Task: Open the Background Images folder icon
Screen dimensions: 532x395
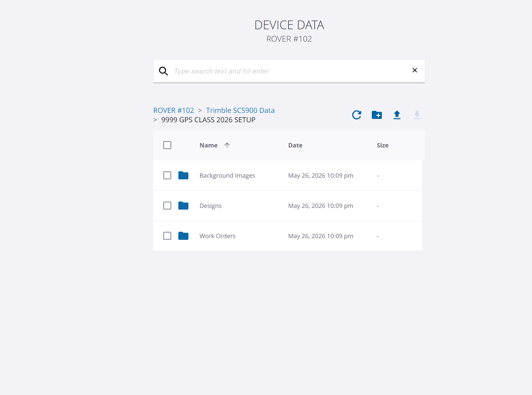Action: click(183, 175)
